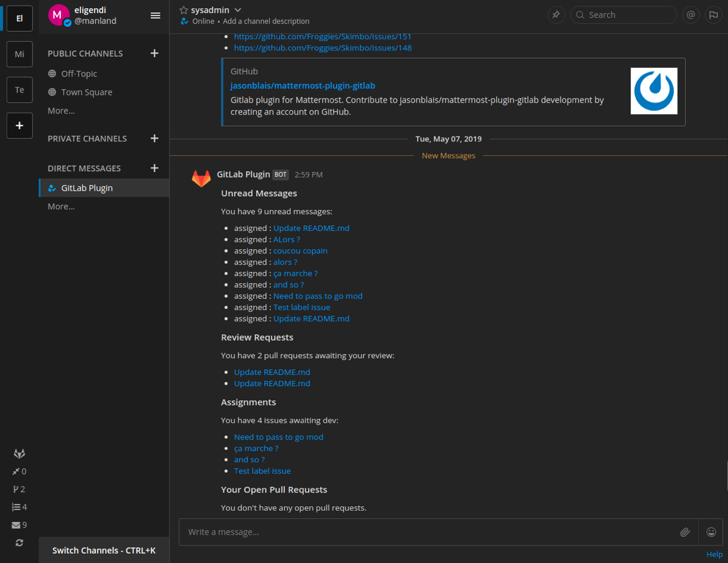
Task: Open lowercase 'alors ?' link
Action: pyautogui.click(x=285, y=262)
